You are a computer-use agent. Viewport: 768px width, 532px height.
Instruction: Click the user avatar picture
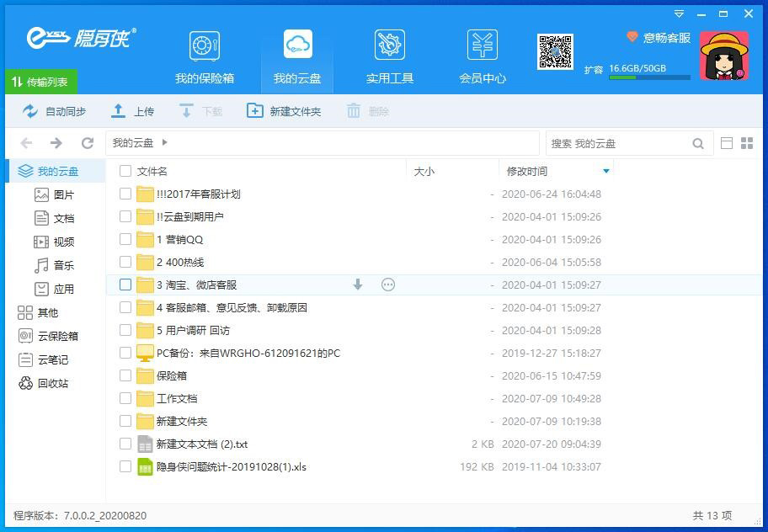(x=724, y=56)
